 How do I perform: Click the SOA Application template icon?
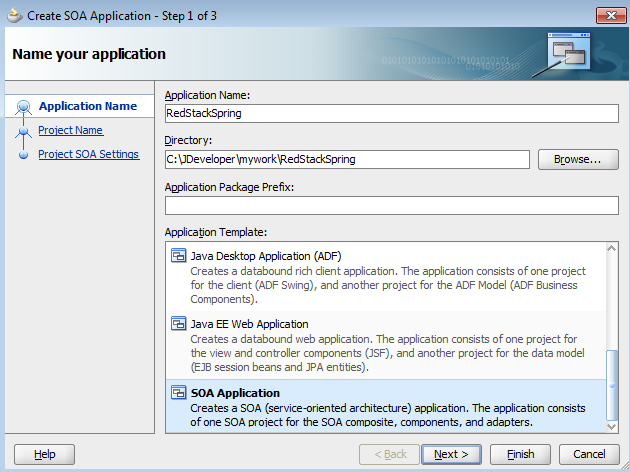(179, 393)
